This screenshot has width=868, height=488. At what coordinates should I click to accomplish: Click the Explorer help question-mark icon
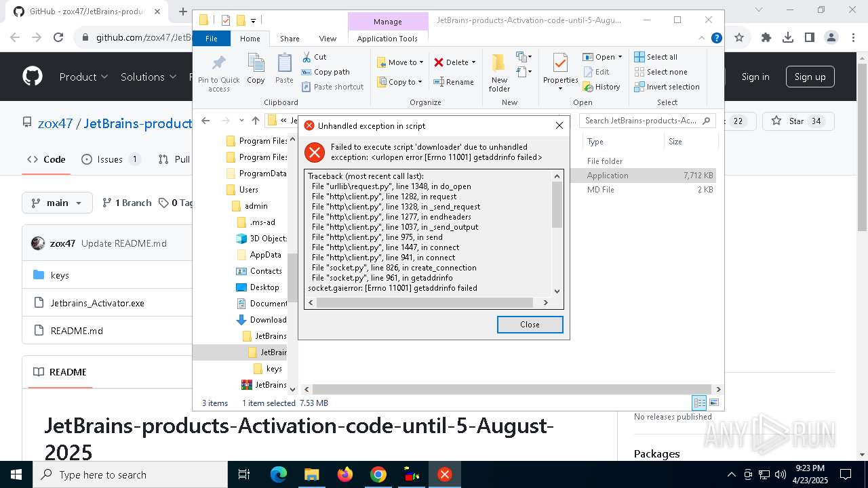click(x=716, y=39)
